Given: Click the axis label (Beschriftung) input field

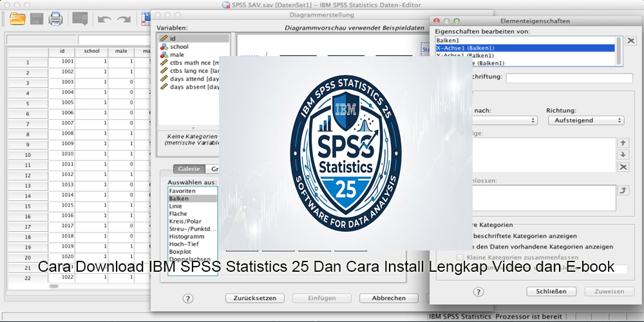Looking at the screenshot, I should (x=569, y=78).
